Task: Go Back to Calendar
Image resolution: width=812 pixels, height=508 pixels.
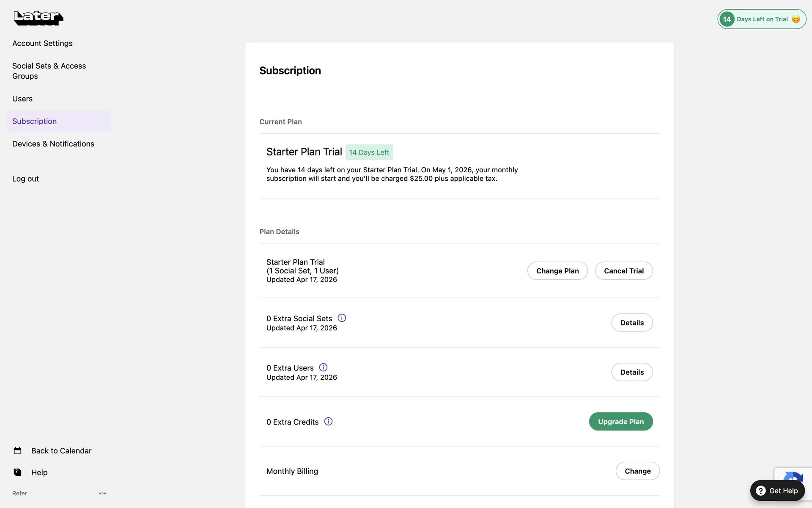Action: pyautogui.click(x=61, y=451)
